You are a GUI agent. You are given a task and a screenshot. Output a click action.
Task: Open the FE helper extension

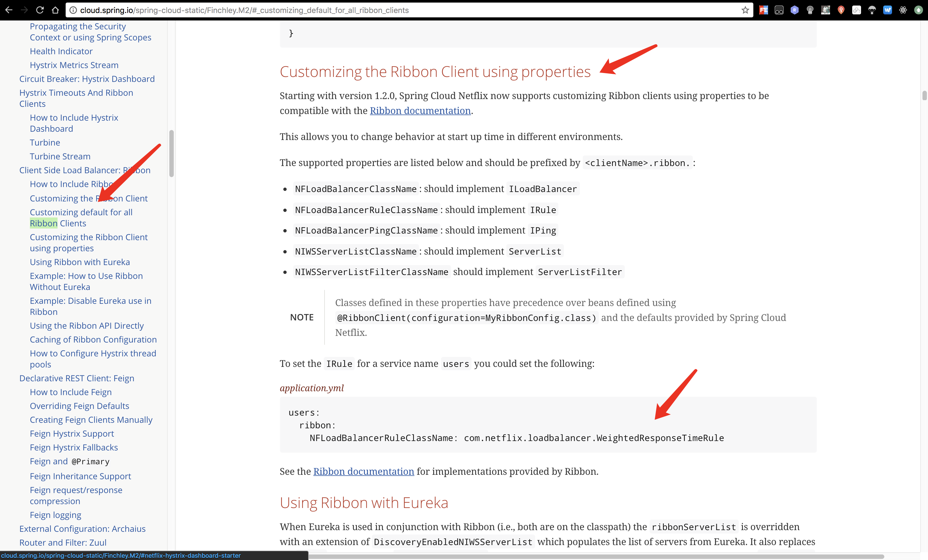(x=763, y=10)
